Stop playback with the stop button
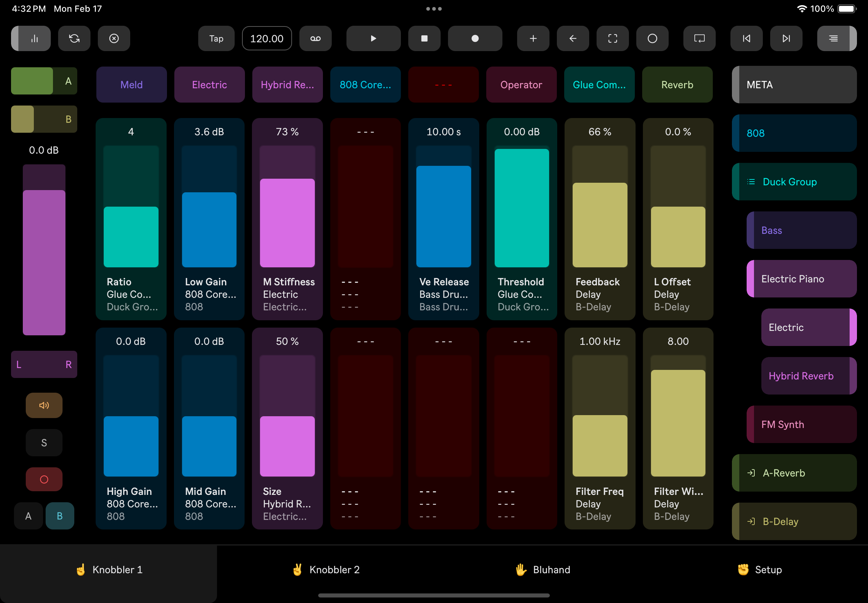This screenshot has width=868, height=603. coord(424,39)
